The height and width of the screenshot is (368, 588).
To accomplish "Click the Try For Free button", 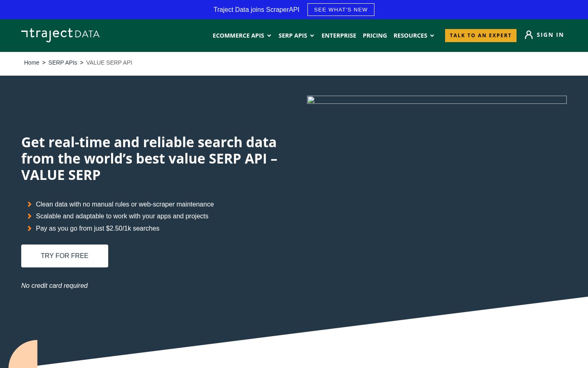I will click(65, 256).
